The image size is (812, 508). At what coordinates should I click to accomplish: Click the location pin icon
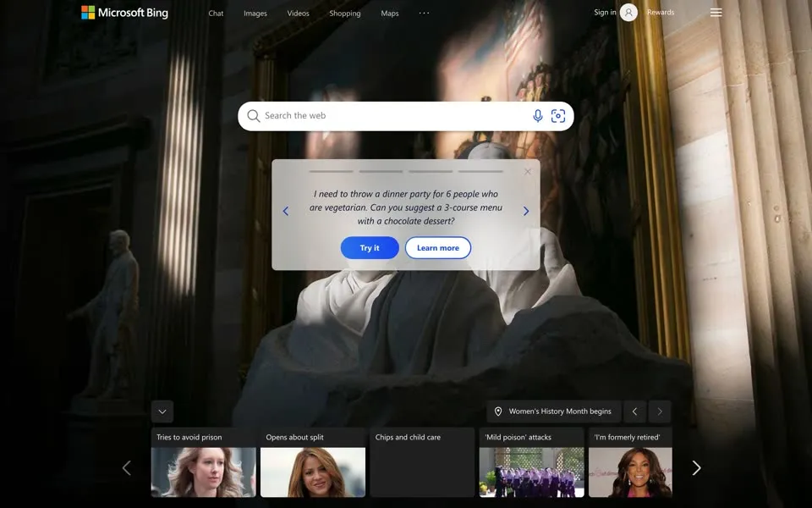[x=497, y=411]
